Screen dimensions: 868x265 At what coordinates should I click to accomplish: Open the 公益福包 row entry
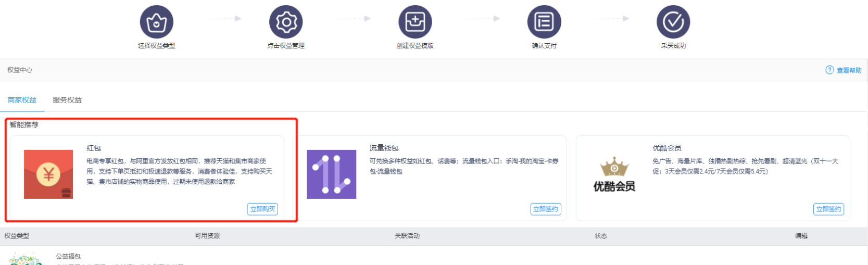pos(68,257)
